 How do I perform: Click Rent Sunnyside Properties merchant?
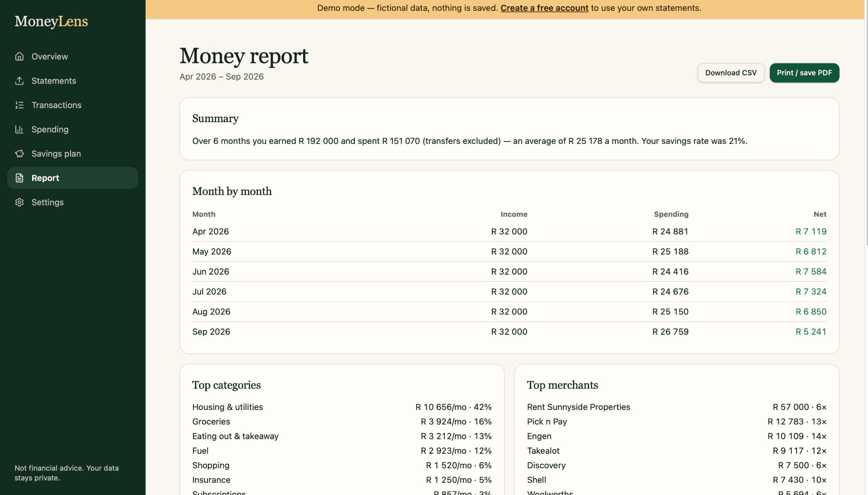pos(578,407)
